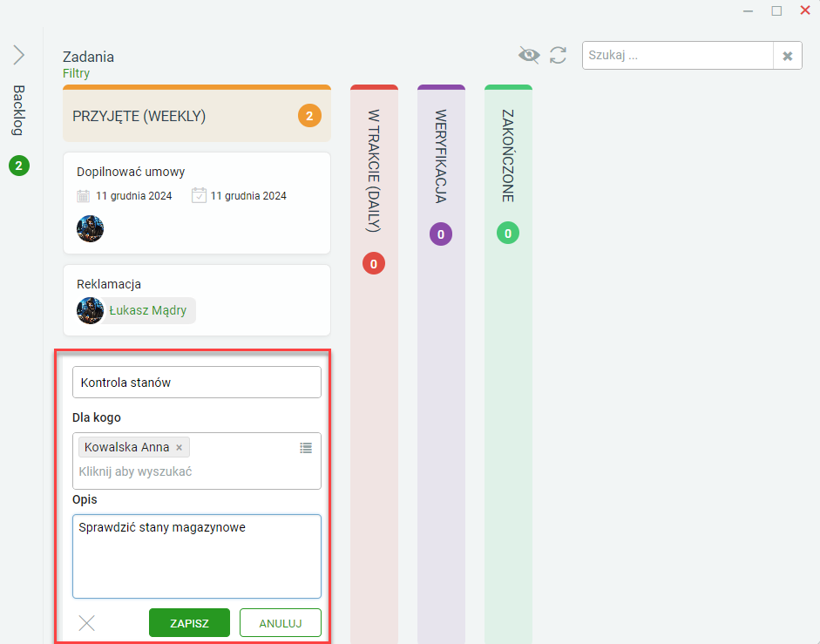Image resolution: width=820 pixels, height=644 pixels.
Task: Toggle hidden tasks with the eye icon
Action: pos(529,55)
